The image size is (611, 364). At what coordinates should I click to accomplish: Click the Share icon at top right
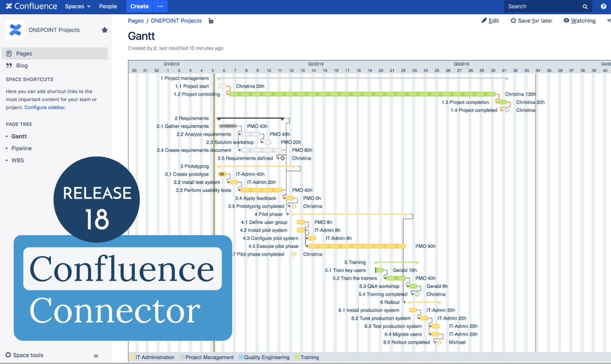click(608, 21)
